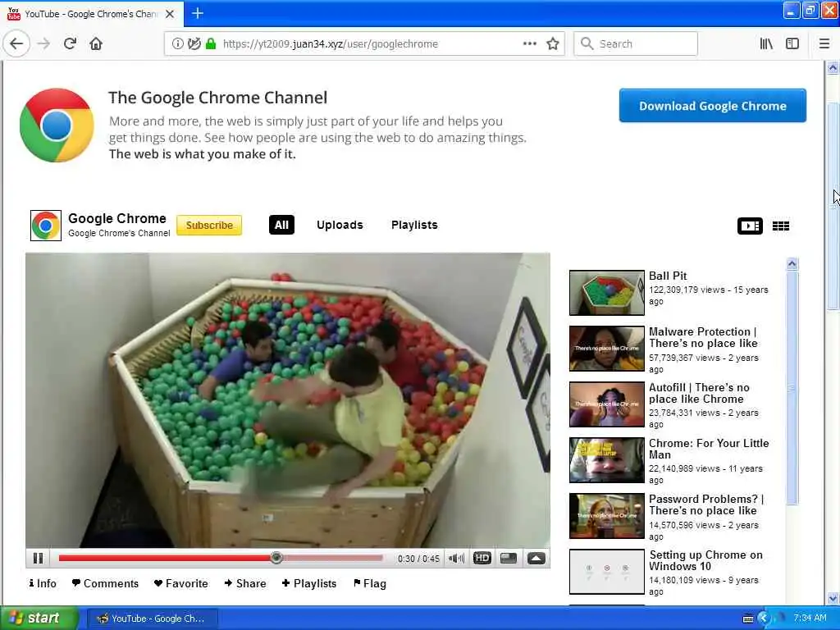The height and width of the screenshot is (630, 840).
Task: Toggle the sidebar view icon
Action: point(792,44)
